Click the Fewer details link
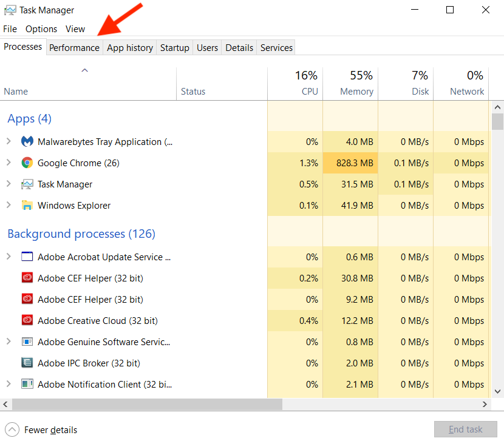504x441 pixels. pos(51,429)
